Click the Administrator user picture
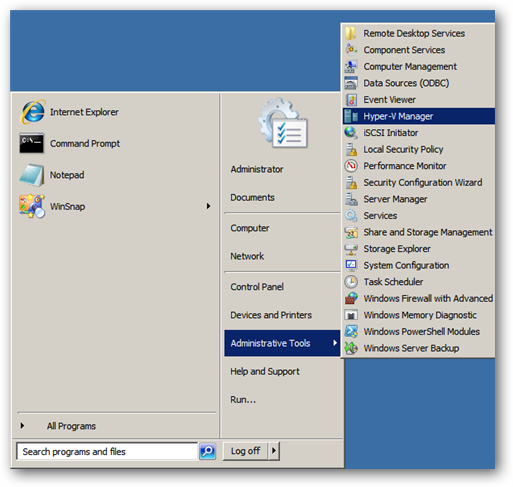 pos(283,123)
